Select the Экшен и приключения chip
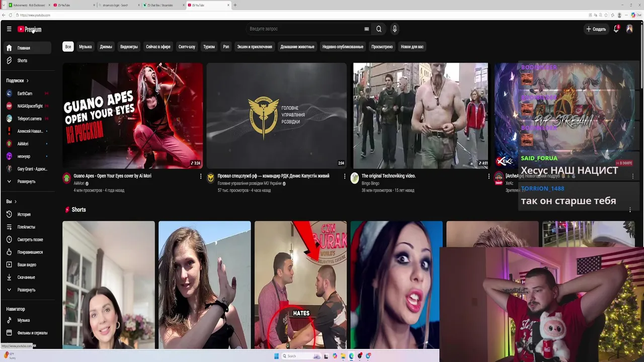Image resolution: width=644 pixels, height=362 pixels. pyautogui.click(x=255, y=47)
